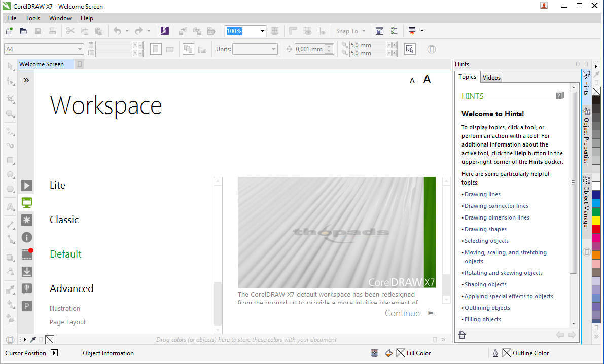
Task: Click the Undo arrow
Action: coord(117,31)
